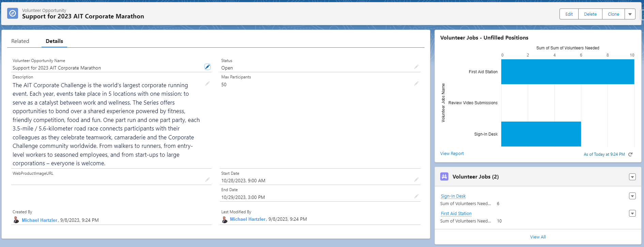Click Description field edit pencil icon
644x247 pixels.
[207, 83]
